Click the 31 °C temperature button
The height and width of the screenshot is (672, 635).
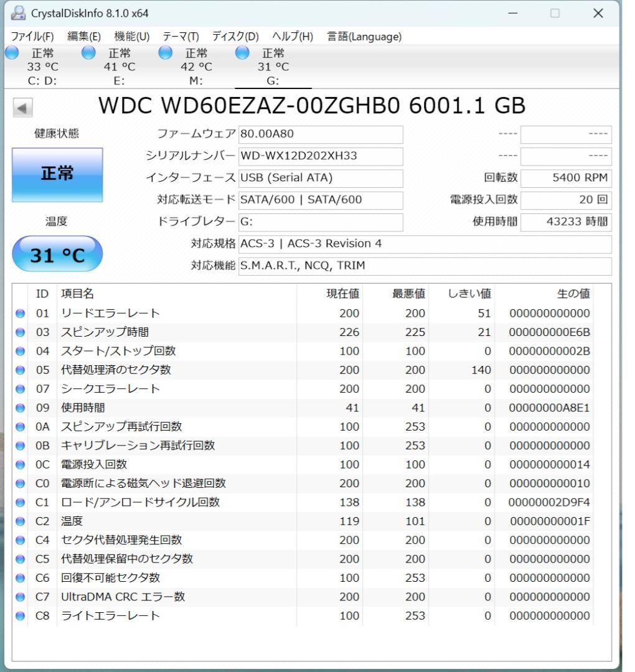[57, 254]
